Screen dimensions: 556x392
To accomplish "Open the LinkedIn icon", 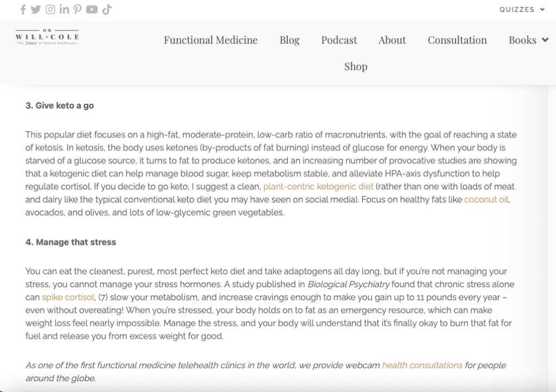I will coord(64,9).
